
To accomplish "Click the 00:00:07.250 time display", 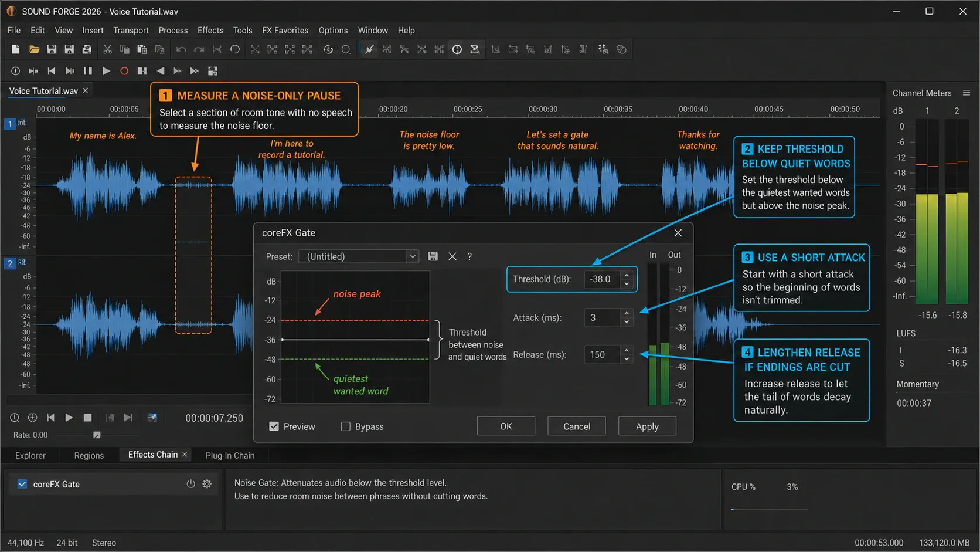I will coord(214,418).
